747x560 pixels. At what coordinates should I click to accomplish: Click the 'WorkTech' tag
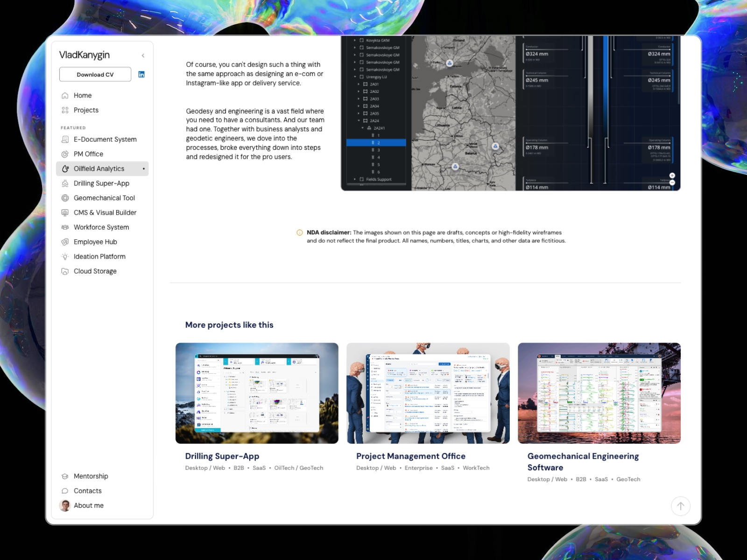(x=476, y=468)
